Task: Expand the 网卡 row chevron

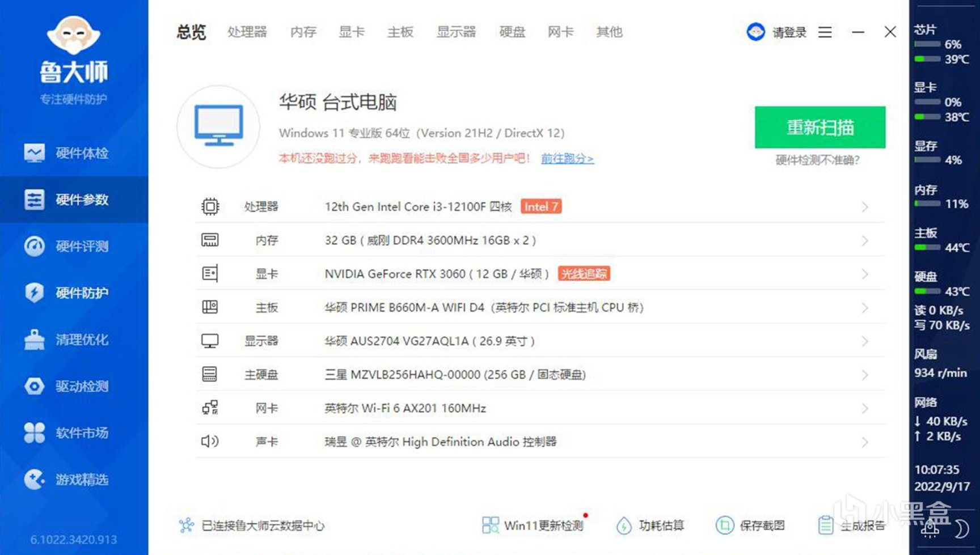Action: 864,408
